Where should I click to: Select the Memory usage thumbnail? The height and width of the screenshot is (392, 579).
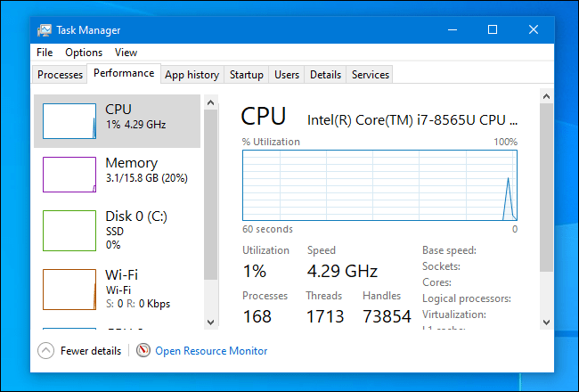[x=69, y=175]
